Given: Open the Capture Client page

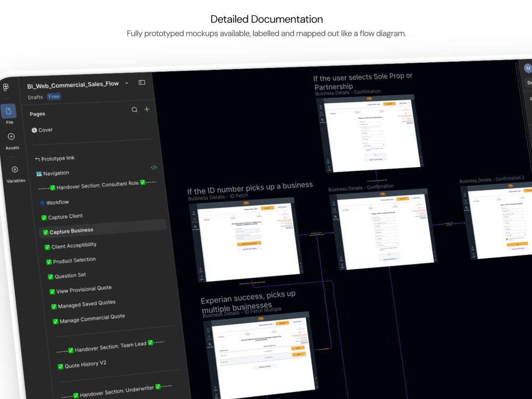Looking at the screenshot, I should (x=62, y=217).
